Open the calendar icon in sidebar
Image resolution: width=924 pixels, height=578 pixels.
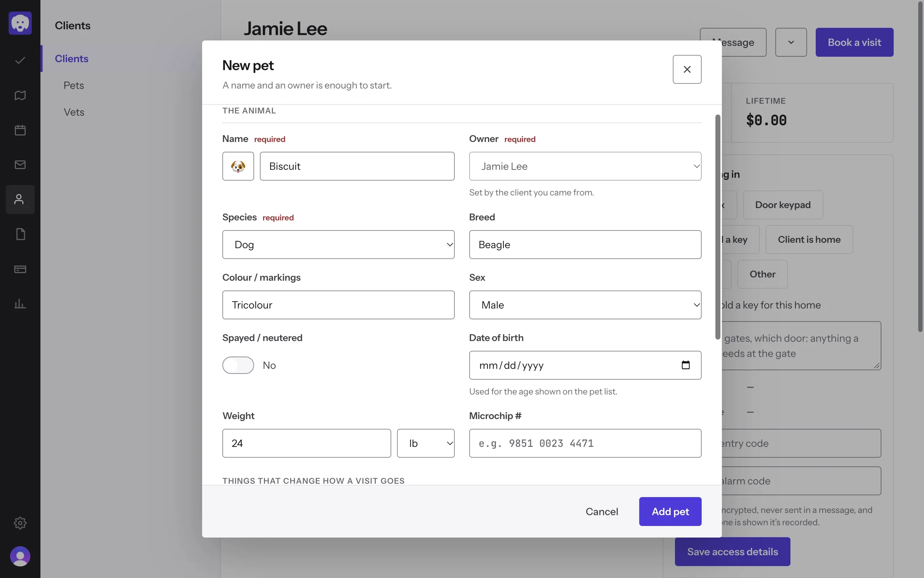pos(20,130)
